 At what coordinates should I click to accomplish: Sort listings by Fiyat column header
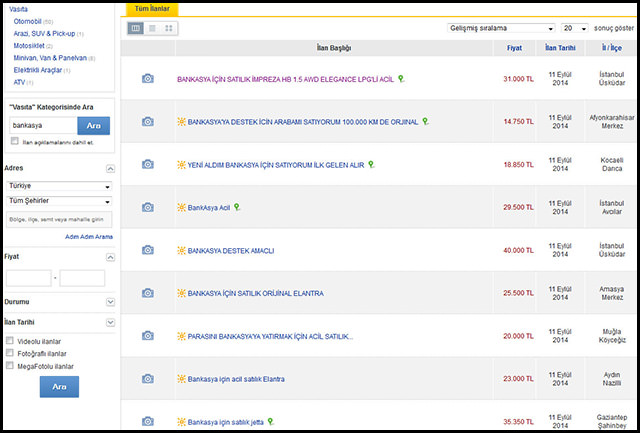(514, 48)
